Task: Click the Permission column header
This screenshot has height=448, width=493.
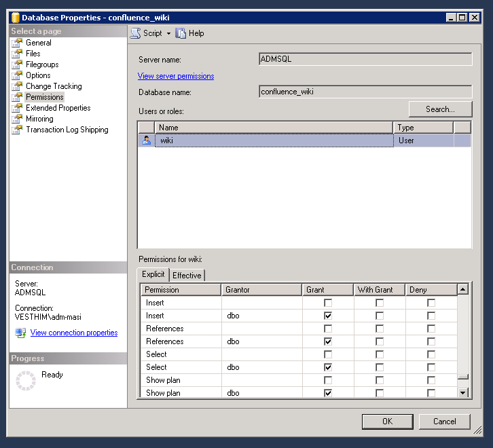Action: point(181,290)
